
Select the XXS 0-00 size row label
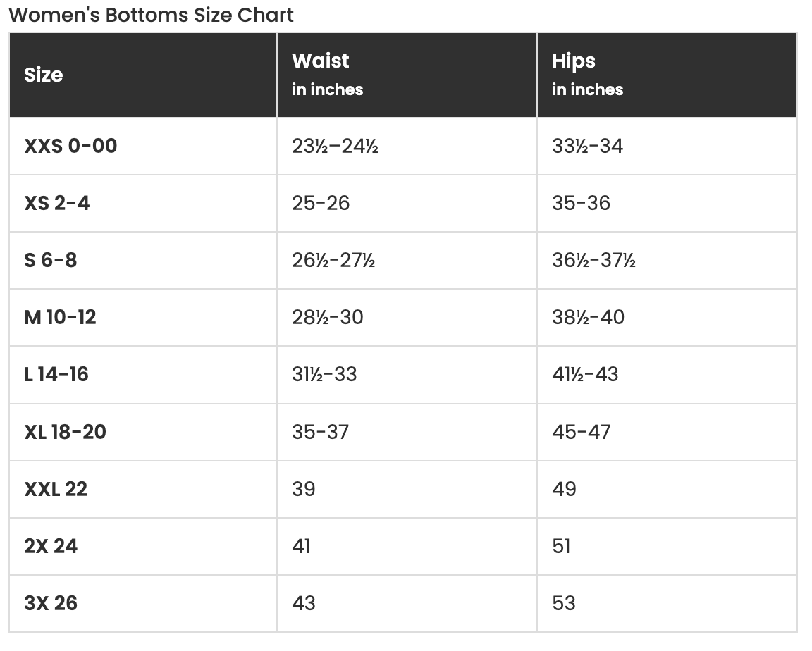click(x=70, y=146)
